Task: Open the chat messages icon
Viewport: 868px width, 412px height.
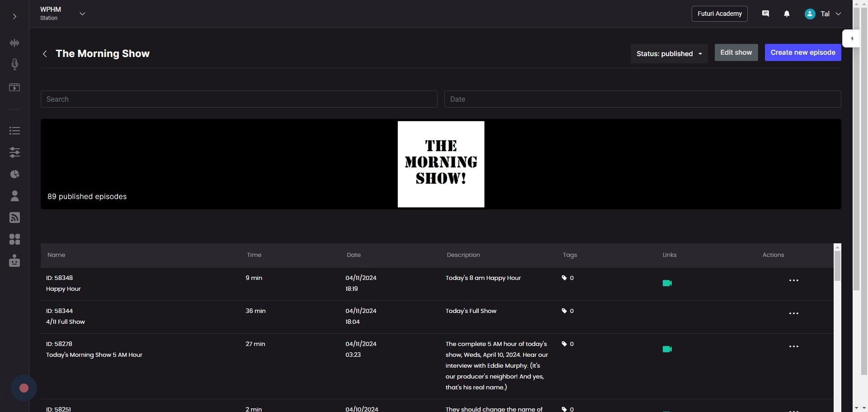Action: (765, 14)
